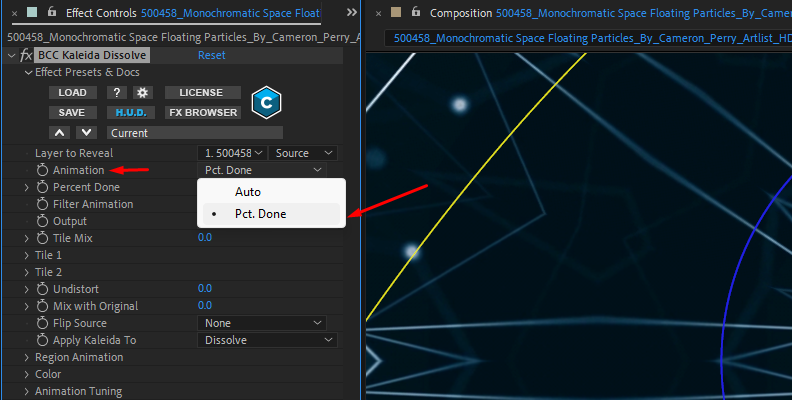Toggle Flip Source stopwatch
The image size is (792, 400).
[42, 323]
